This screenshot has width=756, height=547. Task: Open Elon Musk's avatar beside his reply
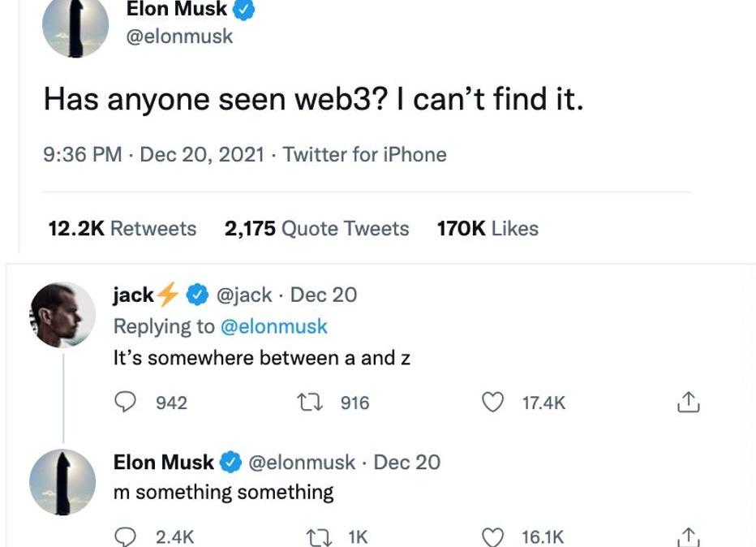pos(62,482)
